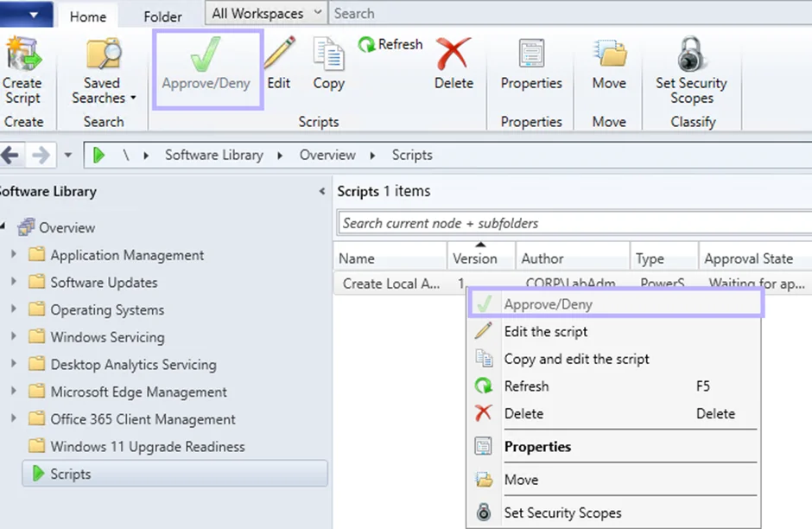Click the top Search input field

(x=569, y=13)
